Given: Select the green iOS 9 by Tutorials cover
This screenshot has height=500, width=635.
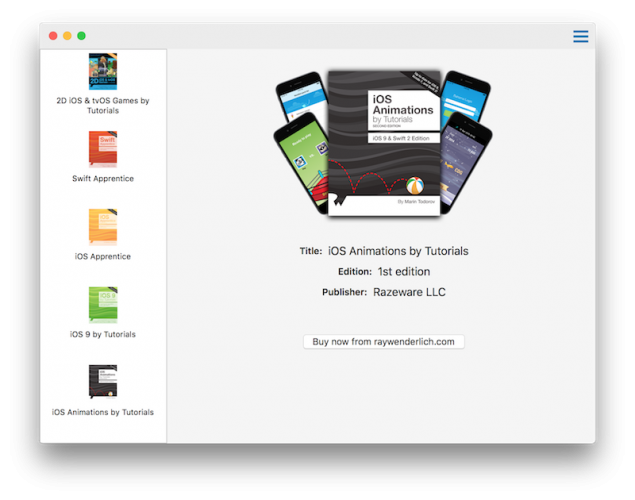Looking at the screenshot, I should [102, 305].
